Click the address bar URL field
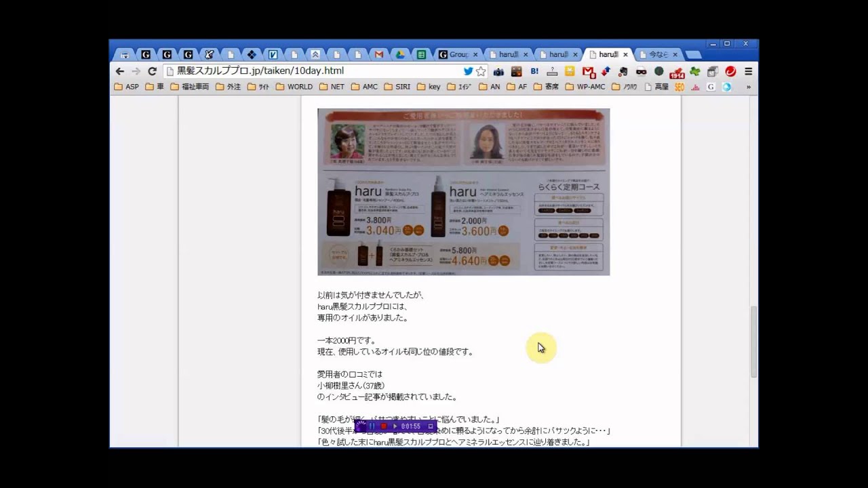Viewport: 868px width, 488px height. click(312, 71)
